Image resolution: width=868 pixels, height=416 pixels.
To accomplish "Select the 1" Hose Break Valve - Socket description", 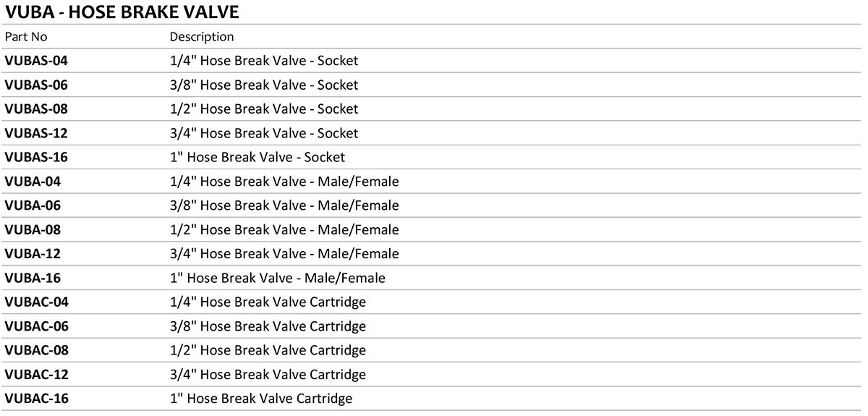I will coord(258,157).
